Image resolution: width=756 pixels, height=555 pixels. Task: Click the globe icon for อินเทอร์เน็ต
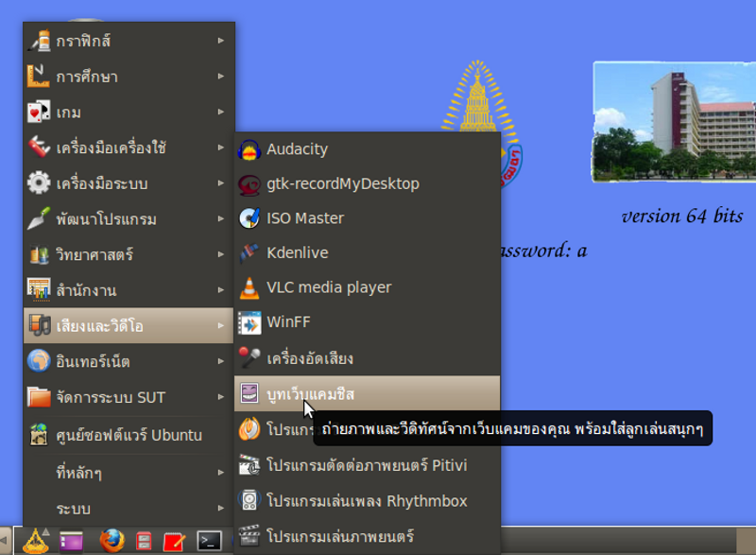tap(39, 361)
